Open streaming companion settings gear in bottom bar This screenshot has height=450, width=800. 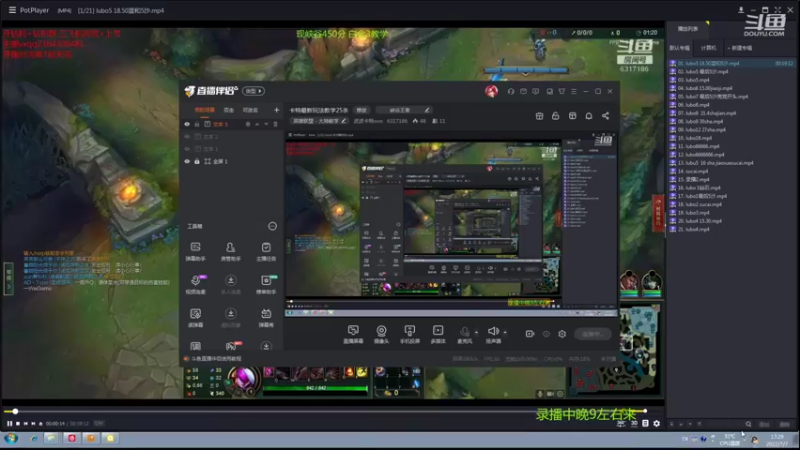562,334
